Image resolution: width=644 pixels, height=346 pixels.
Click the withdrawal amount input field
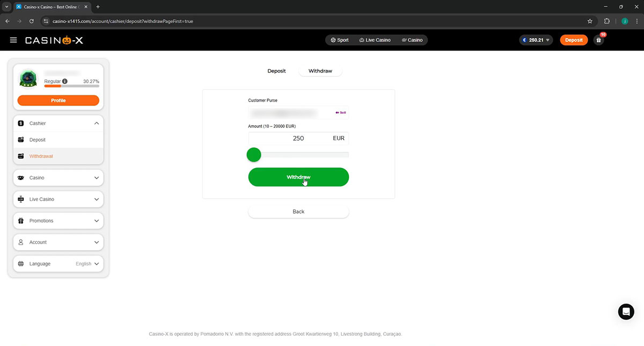(290, 138)
